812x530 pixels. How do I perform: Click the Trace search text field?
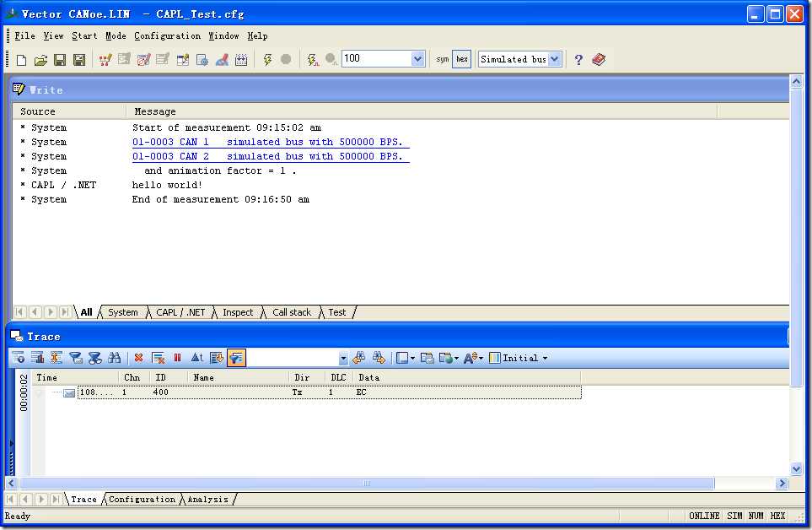293,358
